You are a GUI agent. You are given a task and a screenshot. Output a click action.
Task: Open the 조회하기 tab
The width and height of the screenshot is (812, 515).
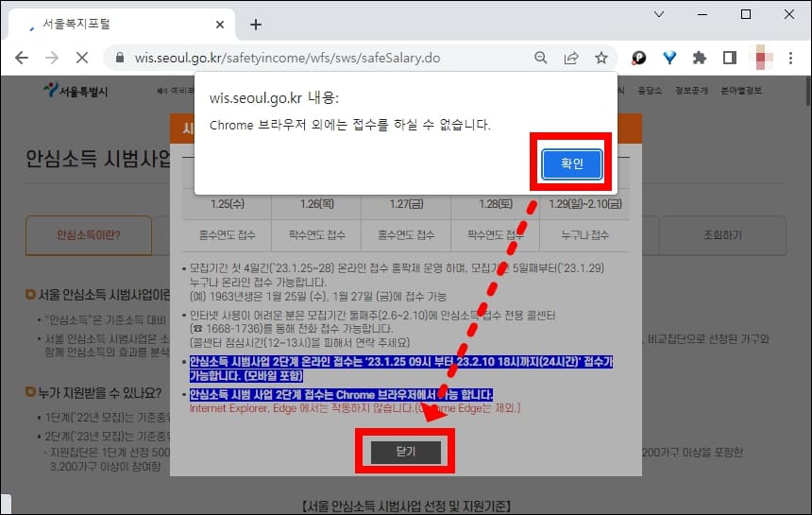tap(723, 235)
